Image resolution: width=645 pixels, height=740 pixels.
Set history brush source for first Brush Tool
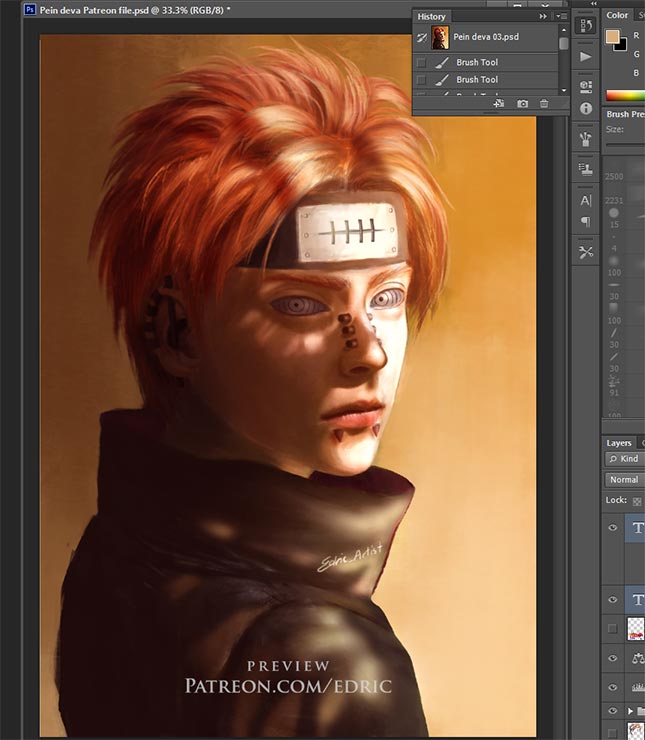coord(421,62)
